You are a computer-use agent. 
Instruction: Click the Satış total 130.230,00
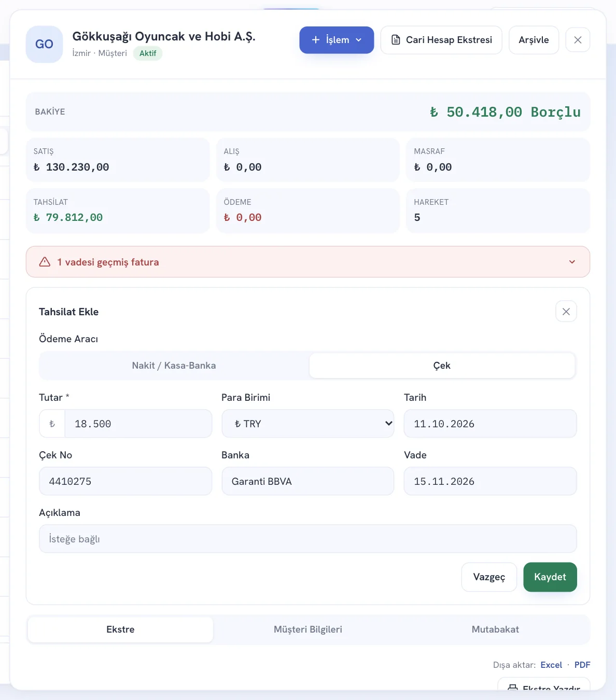(x=72, y=167)
